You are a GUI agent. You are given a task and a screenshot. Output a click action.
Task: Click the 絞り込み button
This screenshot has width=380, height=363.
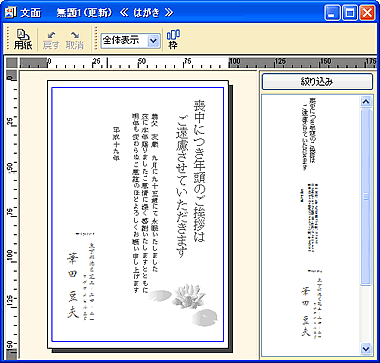pyautogui.click(x=317, y=82)
